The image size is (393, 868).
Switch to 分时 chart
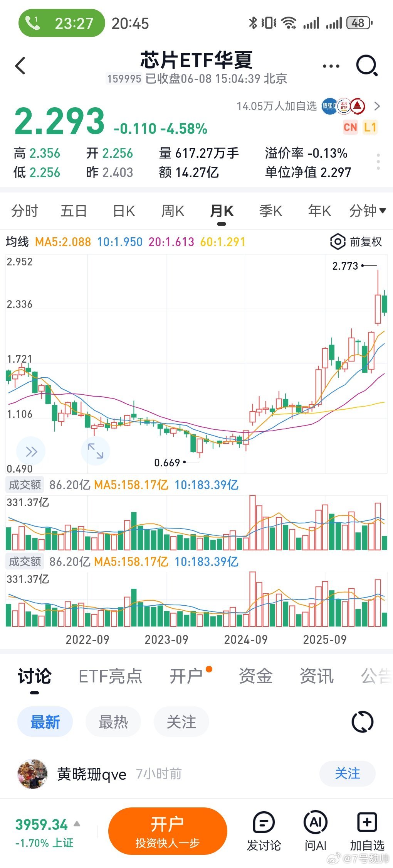[25, 211]
